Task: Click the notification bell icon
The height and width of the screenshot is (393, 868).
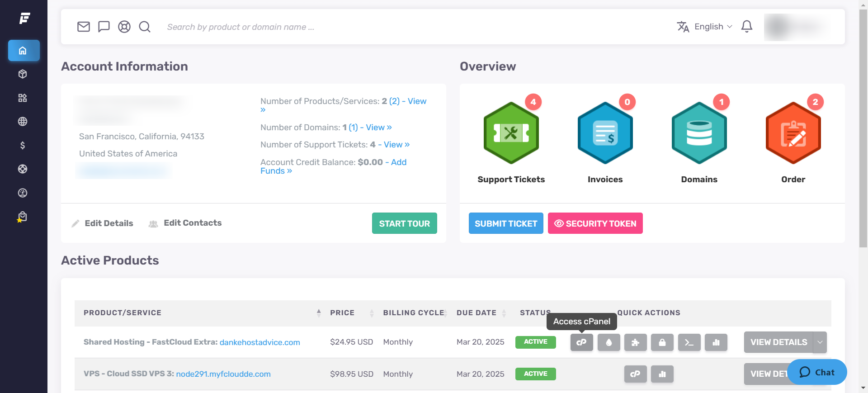Action: 747,27
